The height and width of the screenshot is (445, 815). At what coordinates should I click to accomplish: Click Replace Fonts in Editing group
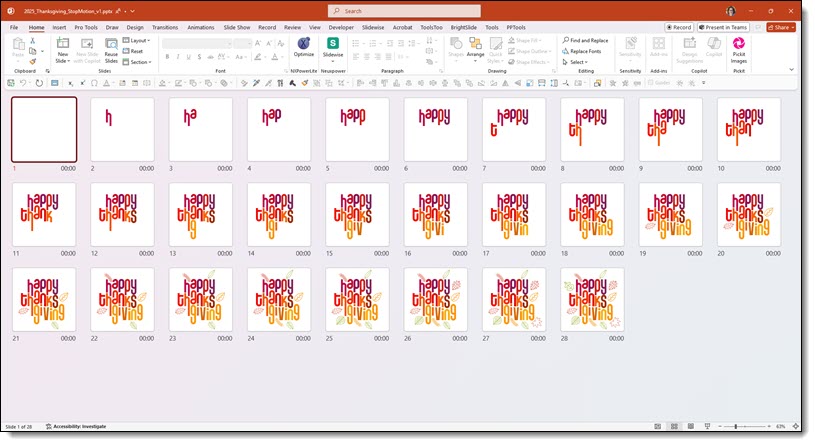pos(584,51)
